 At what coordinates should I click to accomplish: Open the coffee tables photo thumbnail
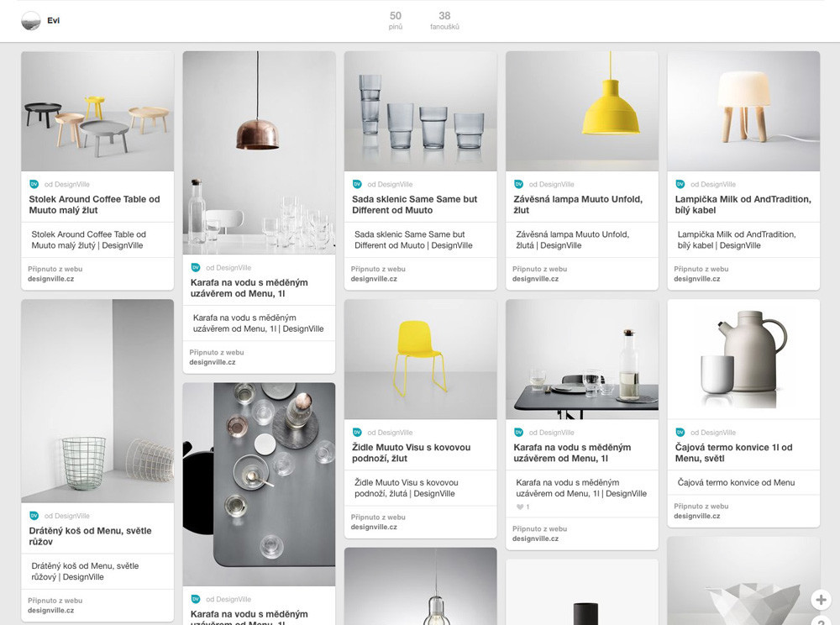(x=97, y=112)
